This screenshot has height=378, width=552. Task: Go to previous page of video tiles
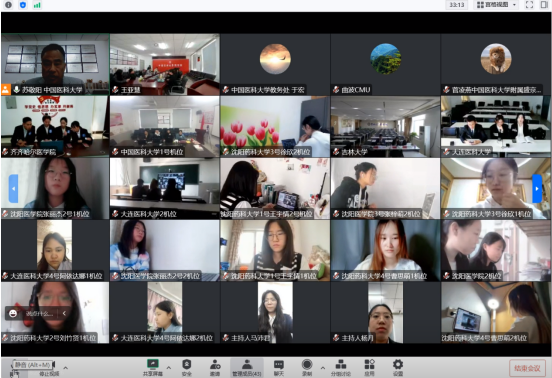13,189
